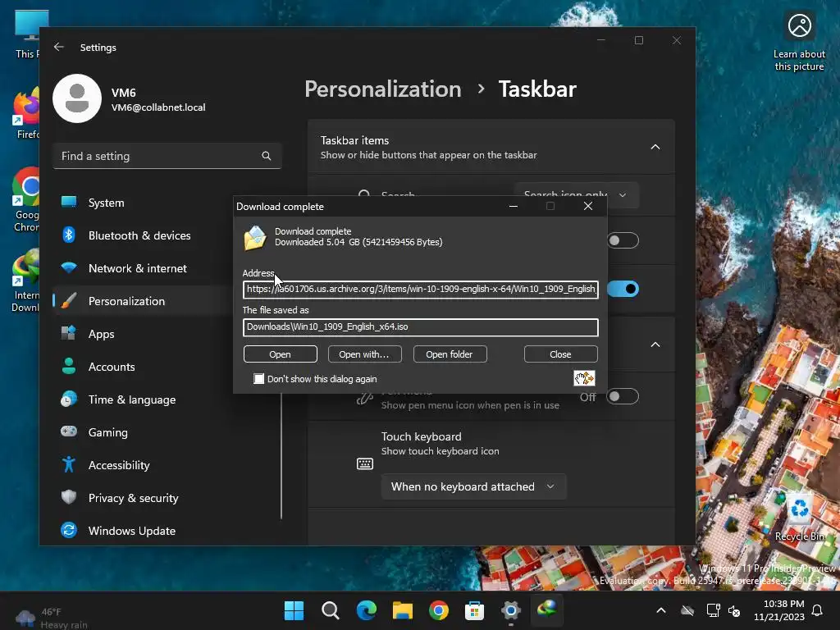The height and width of the screenshot is (630, 840).
Task: Click the Find a setting search box
Action: pyautogui.click(x=167, y=156)
